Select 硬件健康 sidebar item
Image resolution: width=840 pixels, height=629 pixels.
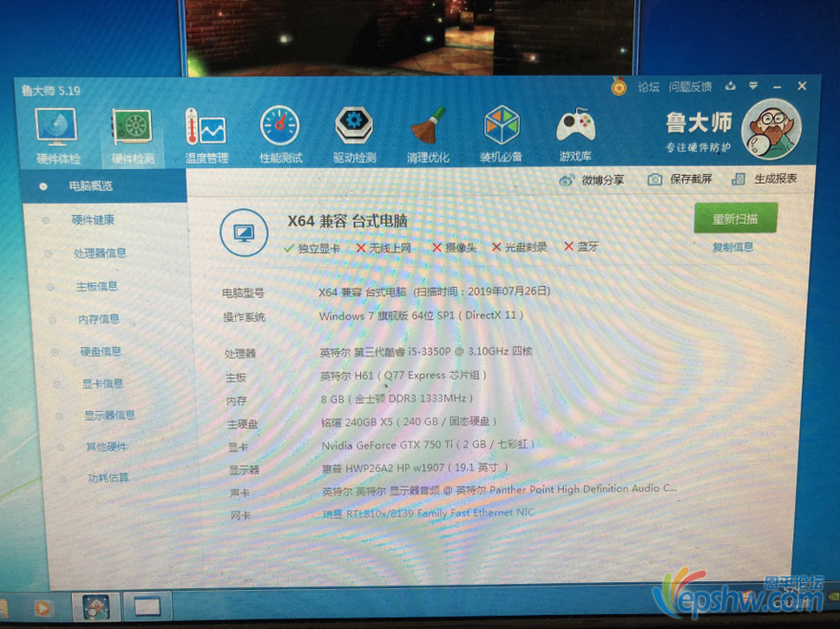pyautogui.click(x=93, y=220)
